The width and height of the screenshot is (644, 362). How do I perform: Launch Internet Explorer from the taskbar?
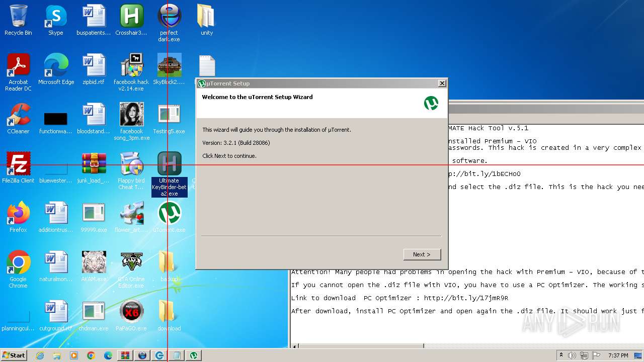[x=40, y=355]
